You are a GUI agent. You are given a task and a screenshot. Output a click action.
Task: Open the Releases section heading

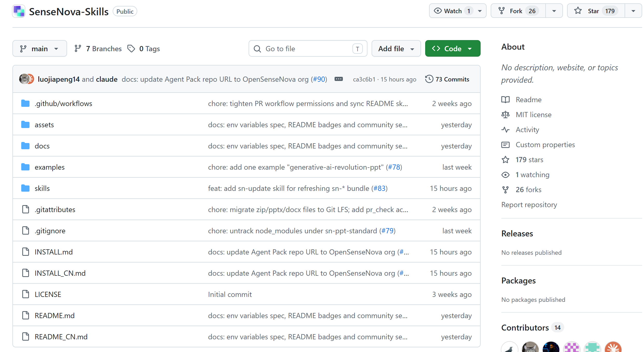517,234
